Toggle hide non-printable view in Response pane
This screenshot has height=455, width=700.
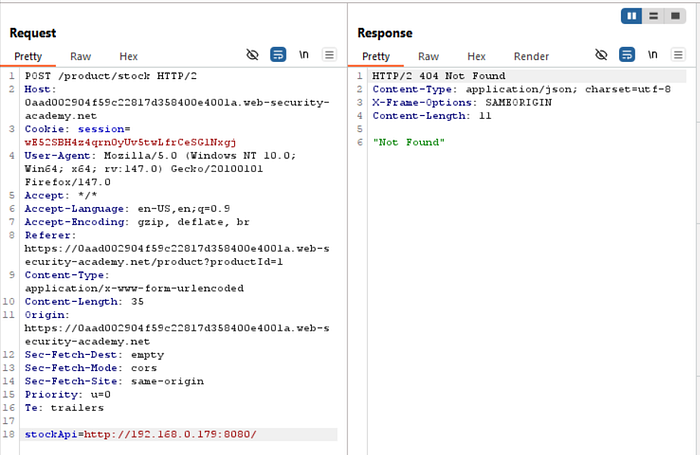tap(601, 55)
